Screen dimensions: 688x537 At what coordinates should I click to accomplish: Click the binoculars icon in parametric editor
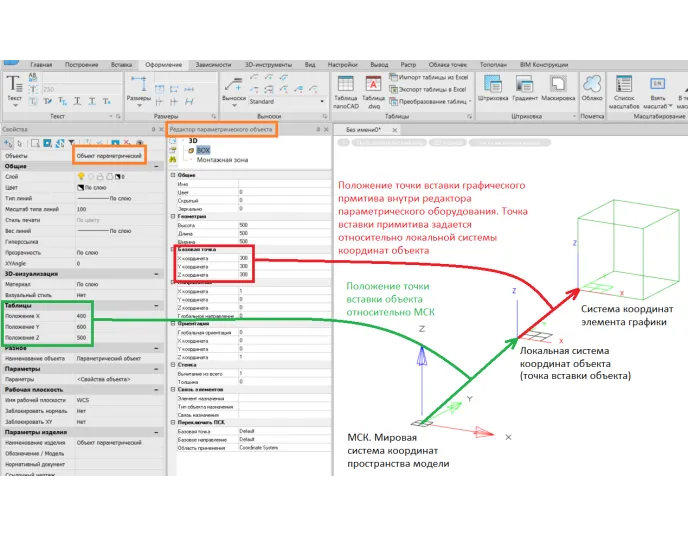[173, 159]
